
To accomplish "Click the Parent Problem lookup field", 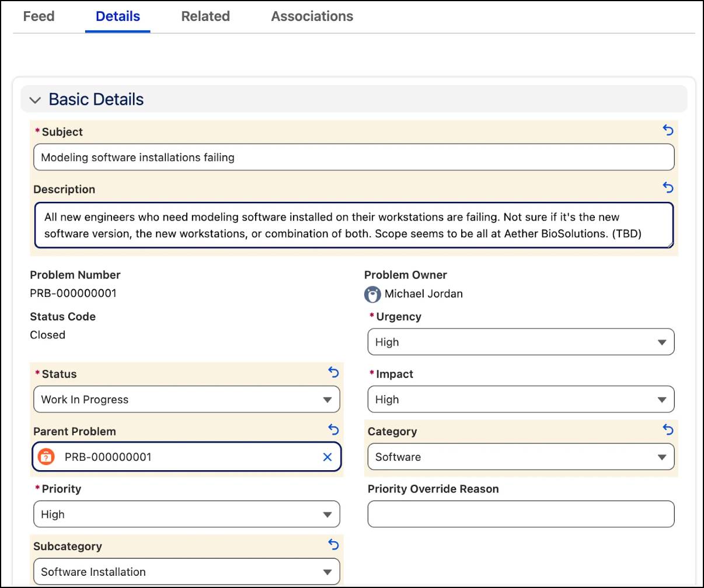I will [187, 457].
